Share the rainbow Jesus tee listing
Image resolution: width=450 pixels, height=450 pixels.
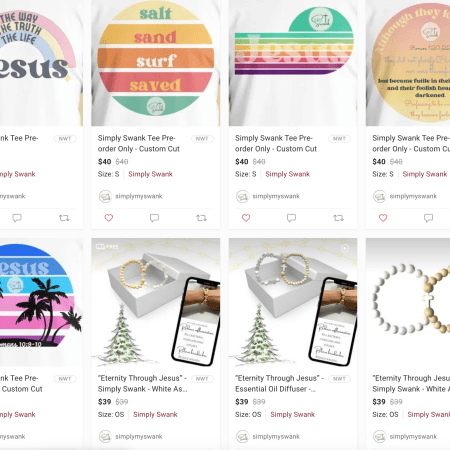coord(64,218)
